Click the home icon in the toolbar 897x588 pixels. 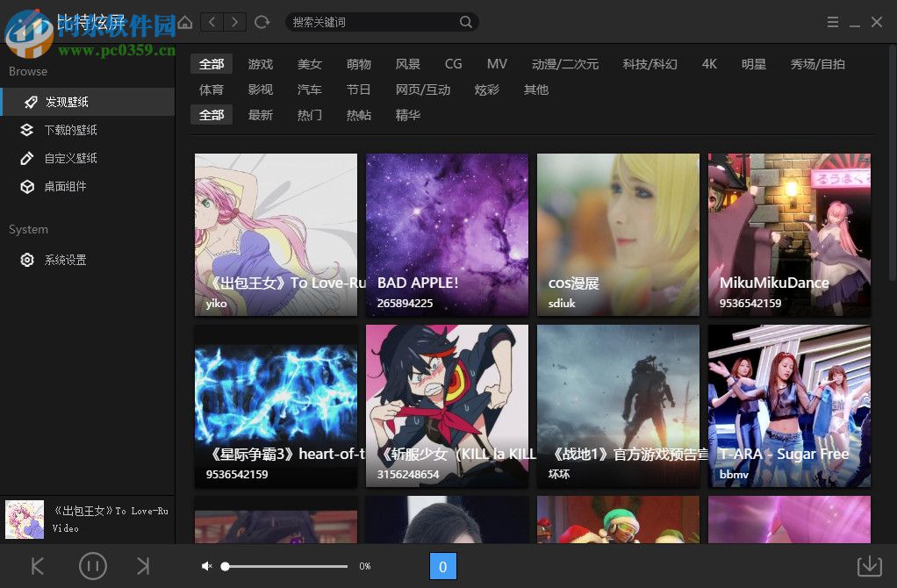184,22
